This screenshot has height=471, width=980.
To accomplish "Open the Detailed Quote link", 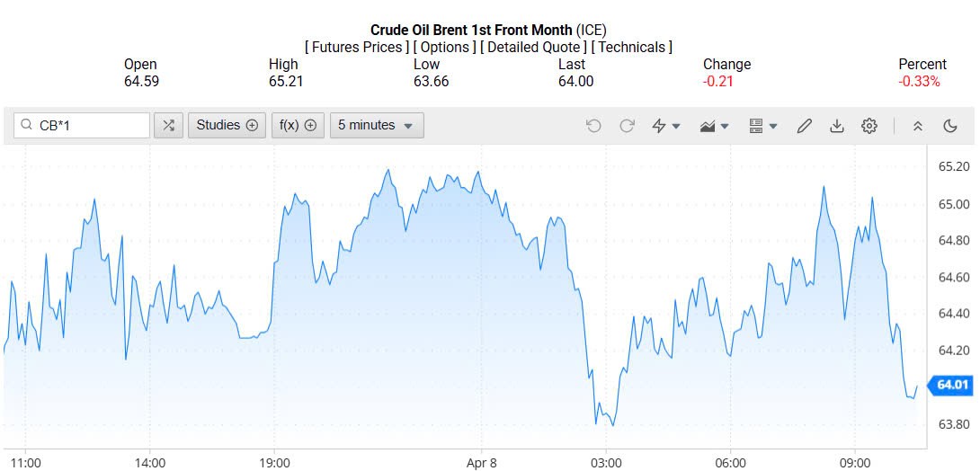I will (x=533, y=47).
